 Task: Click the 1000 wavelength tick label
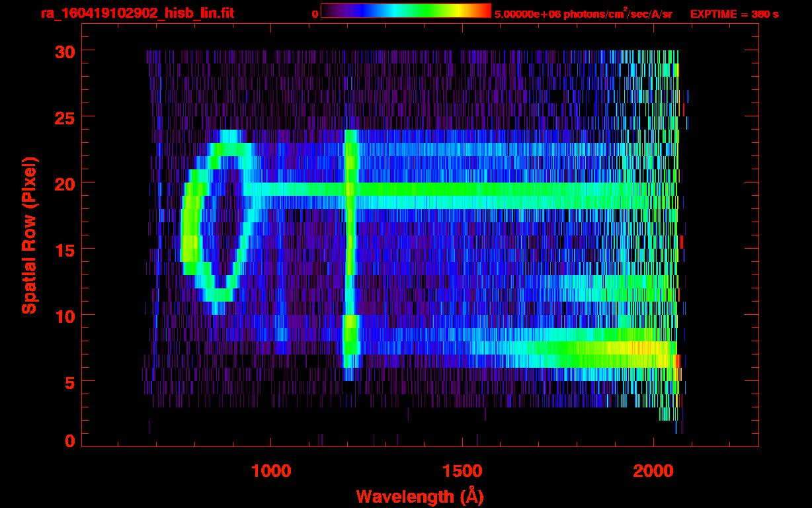coord(270,471)
